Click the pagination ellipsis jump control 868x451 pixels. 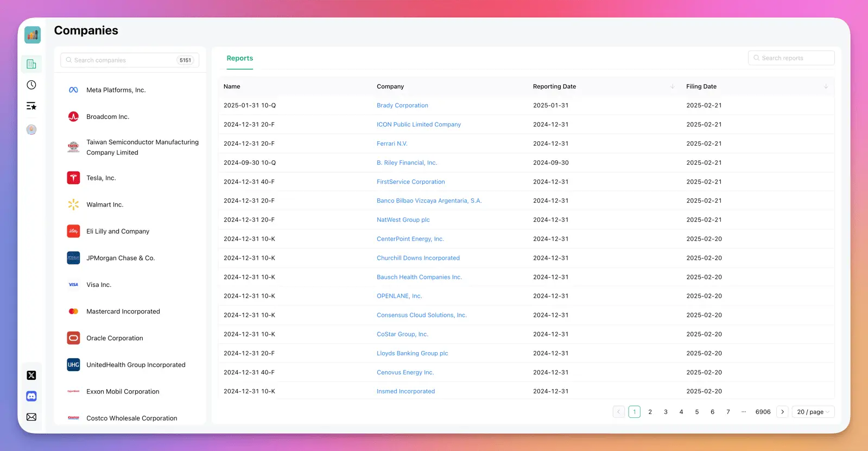pos(744,412)
